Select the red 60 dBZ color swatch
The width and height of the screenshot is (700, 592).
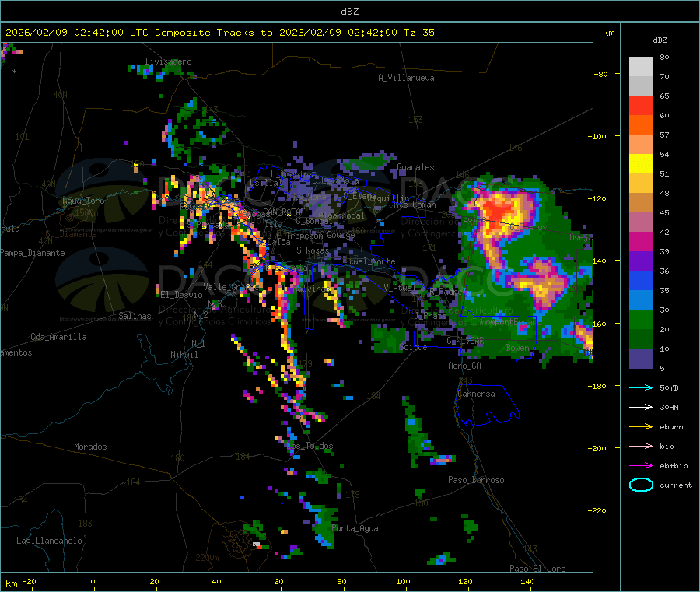pyautogui.click(x=641, y=105)
